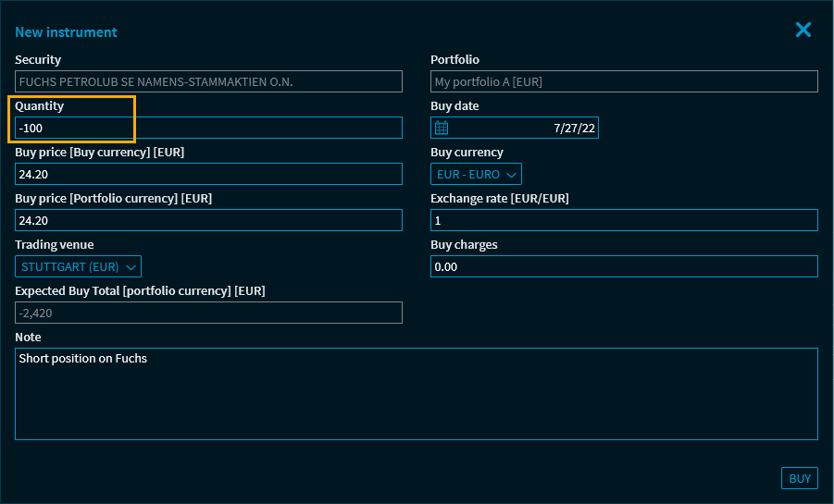Screen dimensions: 834x504
Task: Click the Trading venue label
Action: click(54, 245)
